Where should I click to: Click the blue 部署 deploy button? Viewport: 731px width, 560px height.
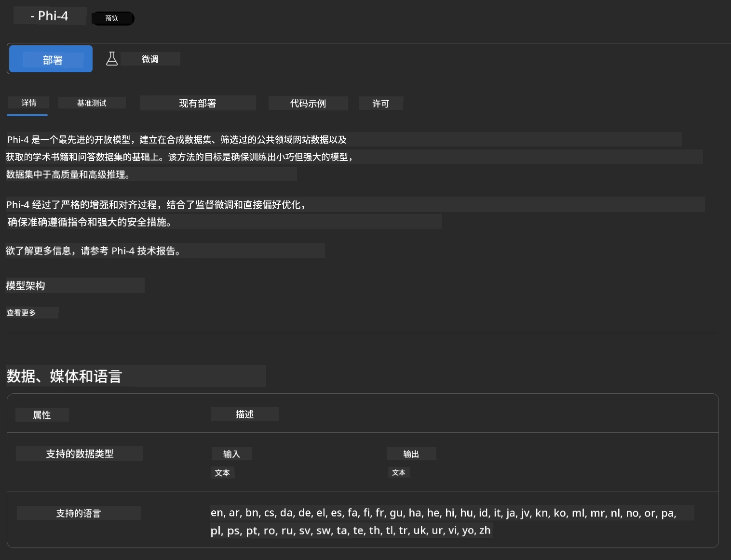click(x=51, y=59)
